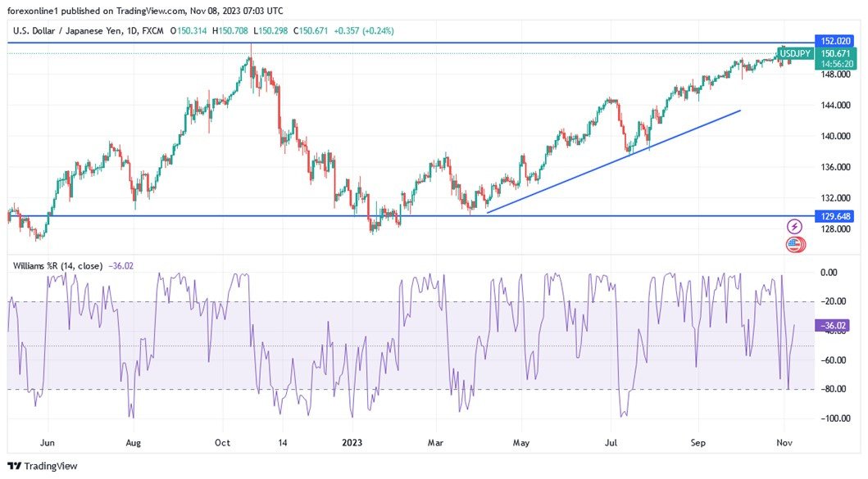
Task: Click the forexonline1 username link
Action: pos(34,11)
